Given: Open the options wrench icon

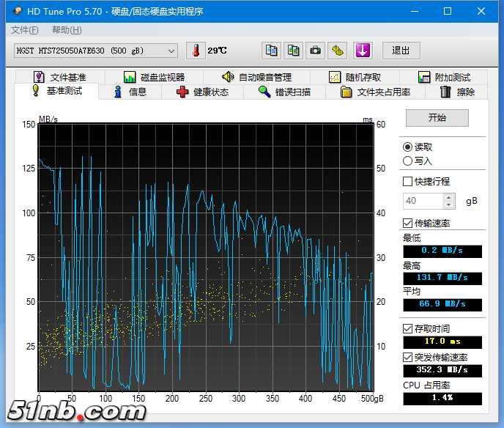Looking at the screenshot, I should (x=337, y=51).
